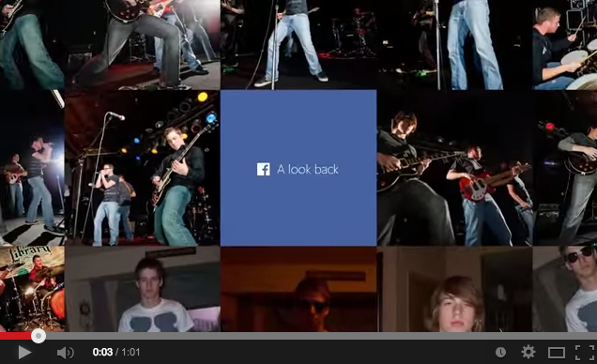
Task: Open the settings gear menu
Action: click(x=528, y=352)
